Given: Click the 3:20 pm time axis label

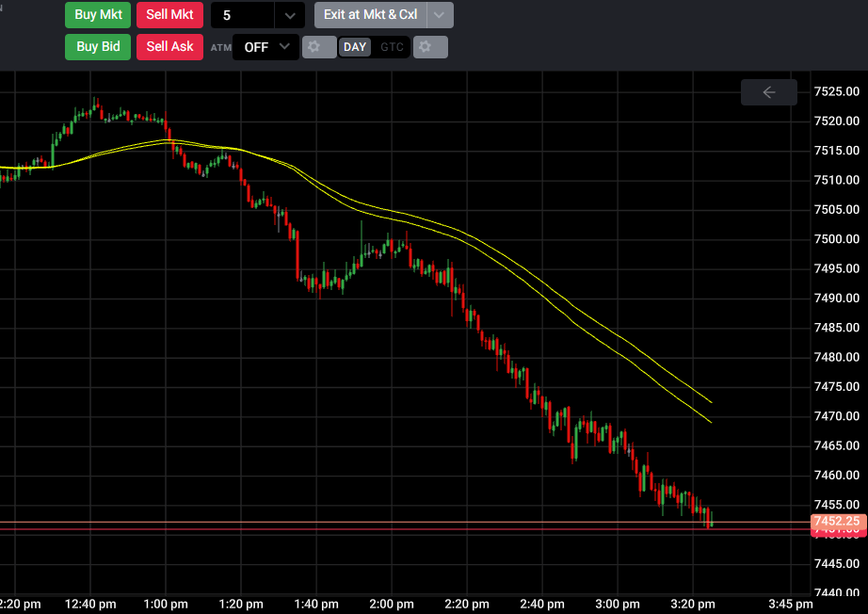Looking at the screenshot, I should 693,604.
